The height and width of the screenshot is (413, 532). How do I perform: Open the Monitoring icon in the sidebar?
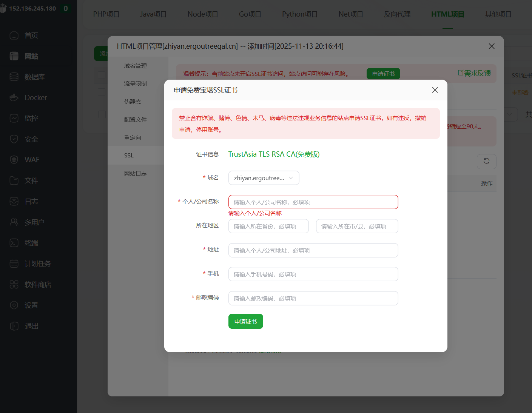point(14,119)
